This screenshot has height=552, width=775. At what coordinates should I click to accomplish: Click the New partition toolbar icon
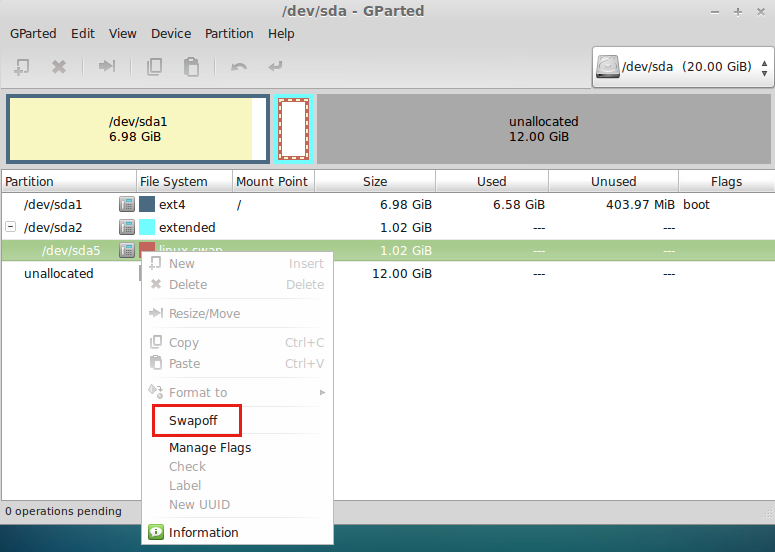(x=22, y=67)
